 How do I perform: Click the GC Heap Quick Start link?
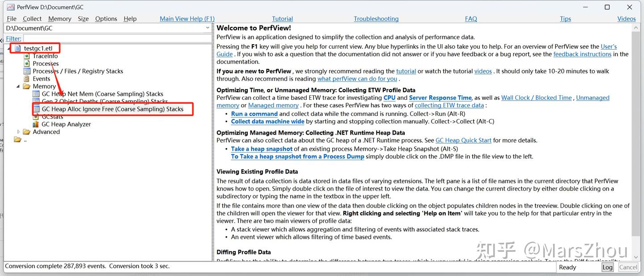click(463, 140)
